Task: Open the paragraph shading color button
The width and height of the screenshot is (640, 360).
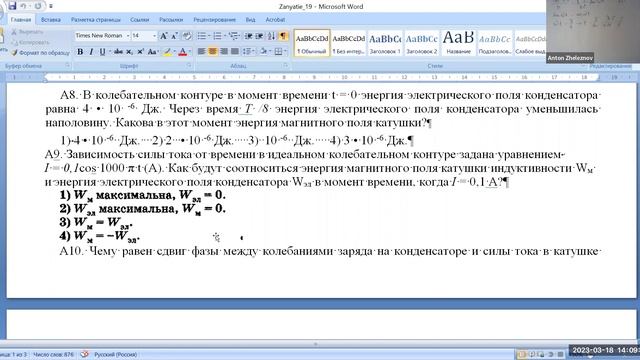Action: coord(263,51)
